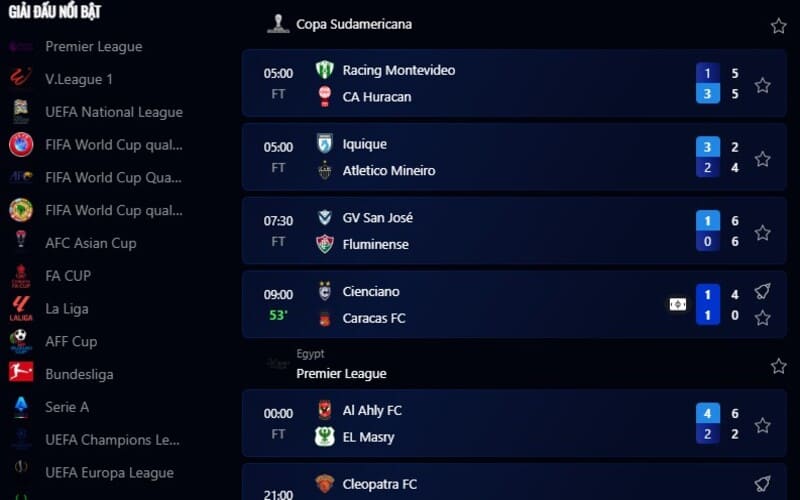The width and height of the screenshot is (800, 500).
Task: Open AFC Asian Cup league
Action: pyautogui.click(x=90, y=243)
